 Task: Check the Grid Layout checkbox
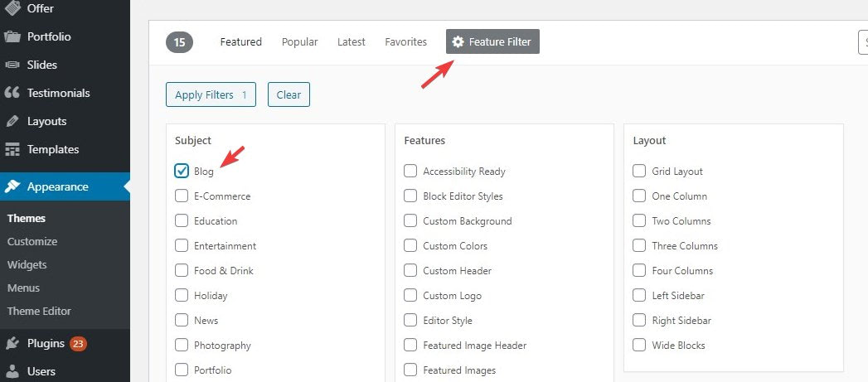pos(639,171)
